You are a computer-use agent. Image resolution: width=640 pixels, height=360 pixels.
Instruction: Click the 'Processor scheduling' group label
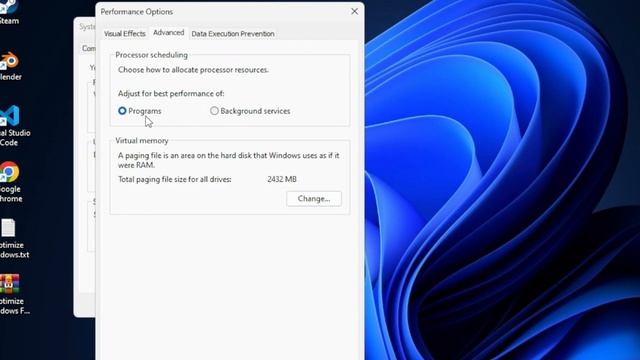151,55
